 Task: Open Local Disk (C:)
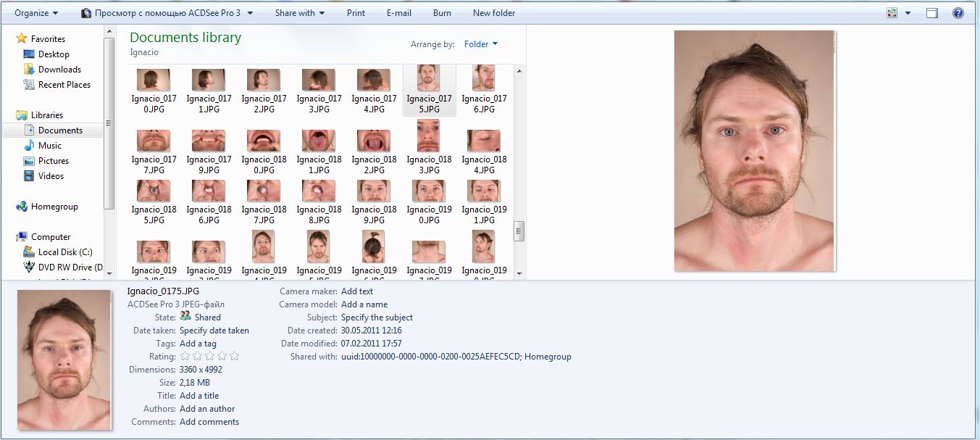(64, 252)
